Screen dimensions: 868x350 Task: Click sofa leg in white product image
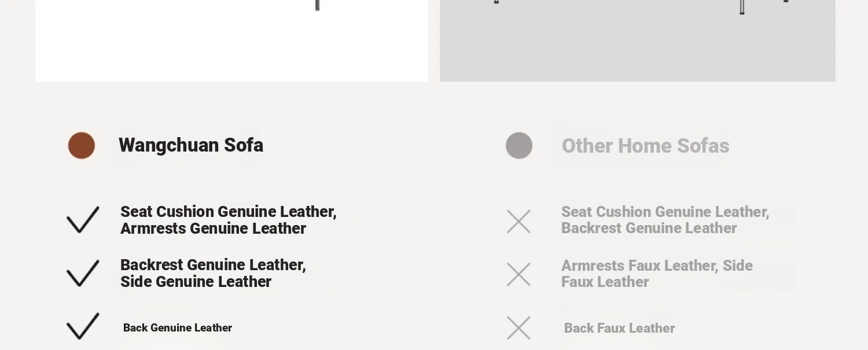317,5
